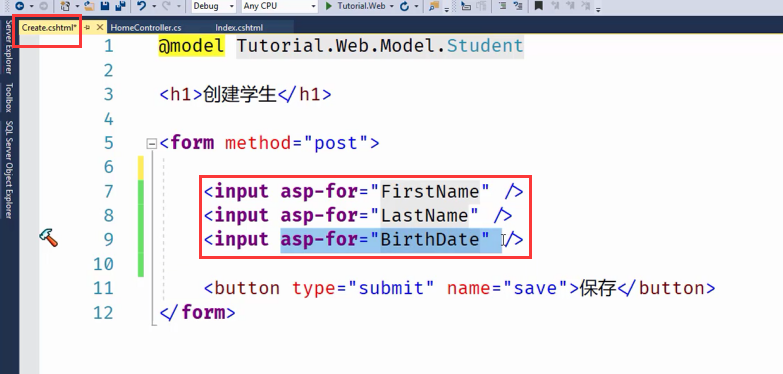Click the 'save' name value on line 11

click(536, 288)
